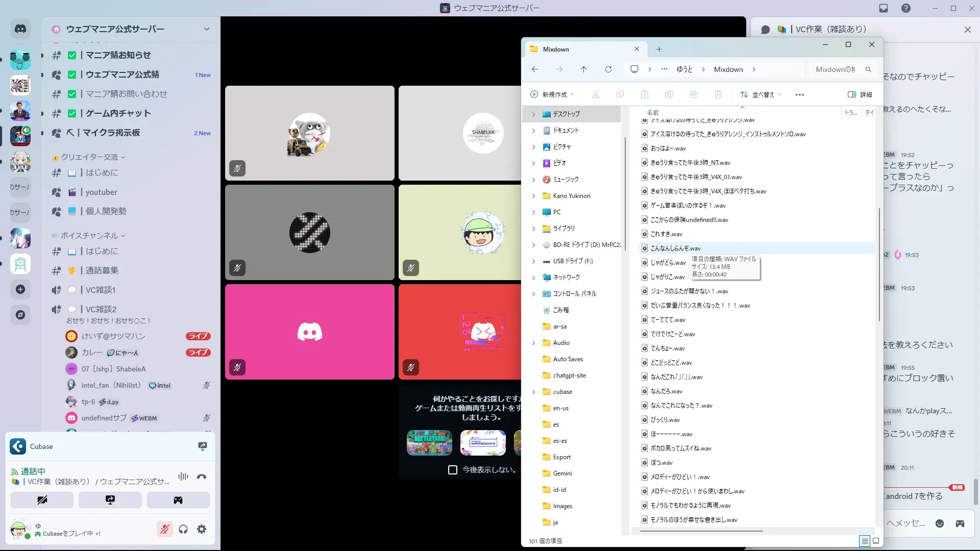Open a new Explorer tab

(x=659, y=49)
